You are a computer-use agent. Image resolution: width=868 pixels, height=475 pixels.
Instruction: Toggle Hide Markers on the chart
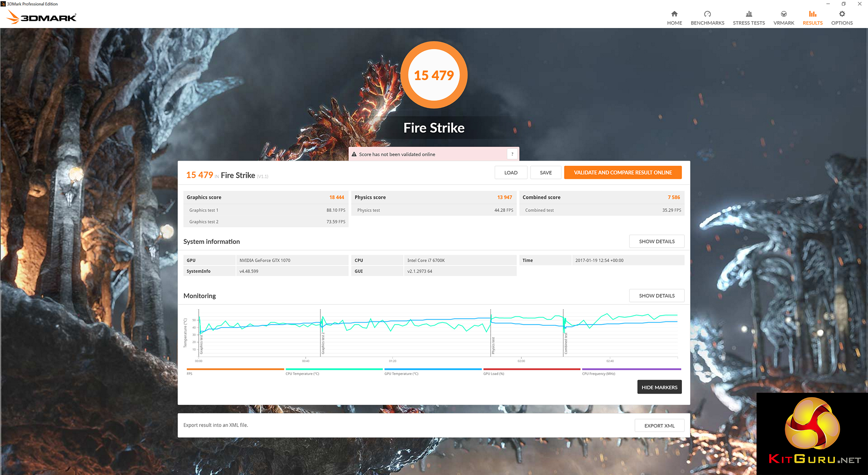click(659, 387)
